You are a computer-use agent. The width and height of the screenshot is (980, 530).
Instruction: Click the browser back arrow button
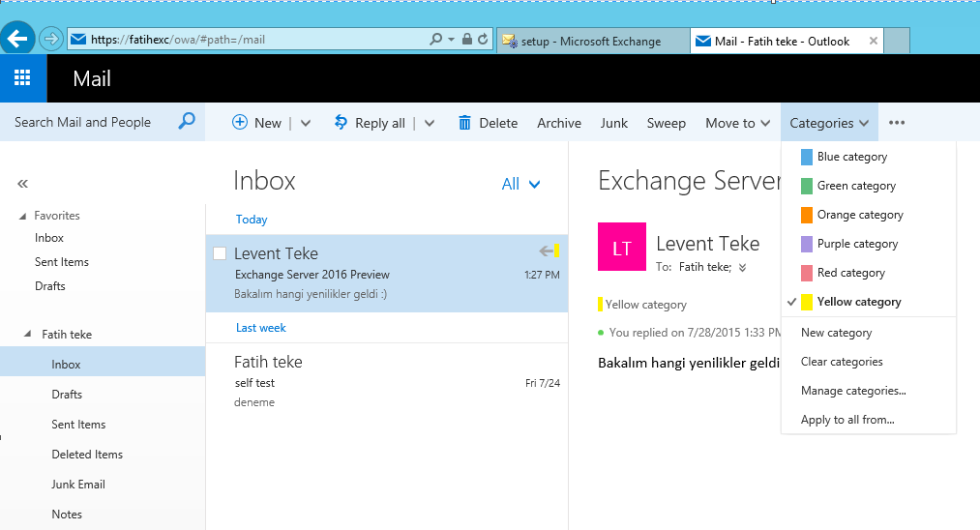[x=17, y=40]
